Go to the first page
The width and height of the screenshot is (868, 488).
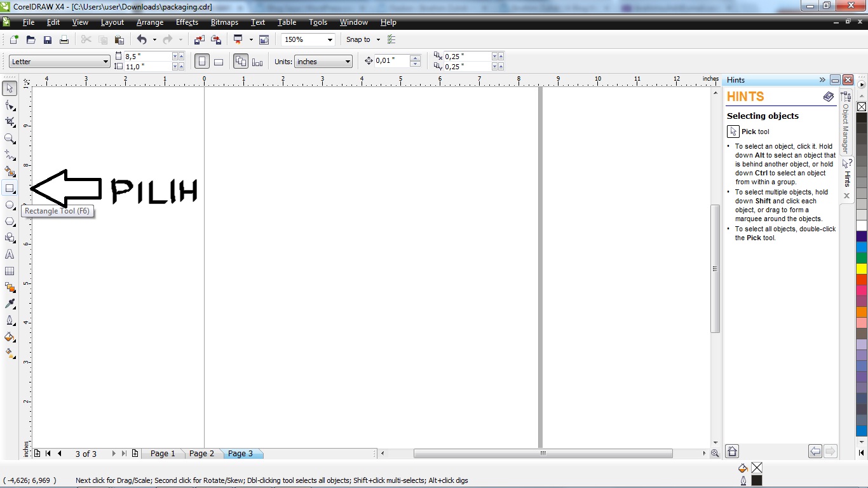(x=48, y=454)
